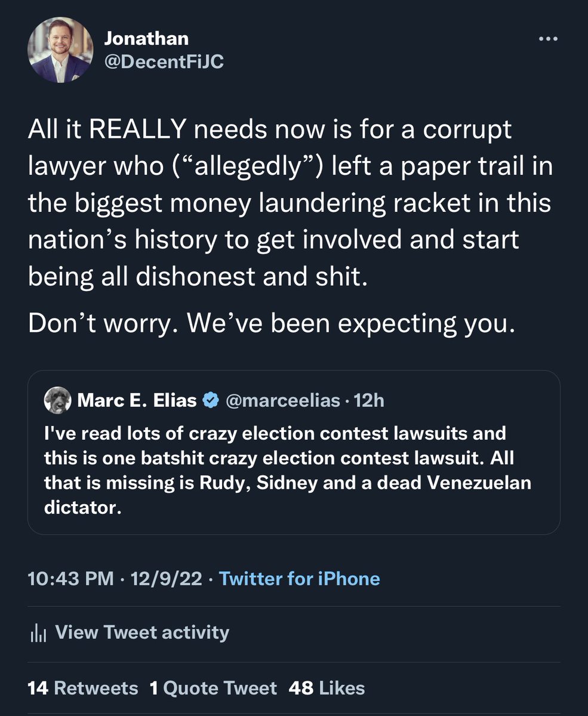Open Jonathan's profile picture
The width and height of the screenshot is (588, 716).
click(60, 50)
